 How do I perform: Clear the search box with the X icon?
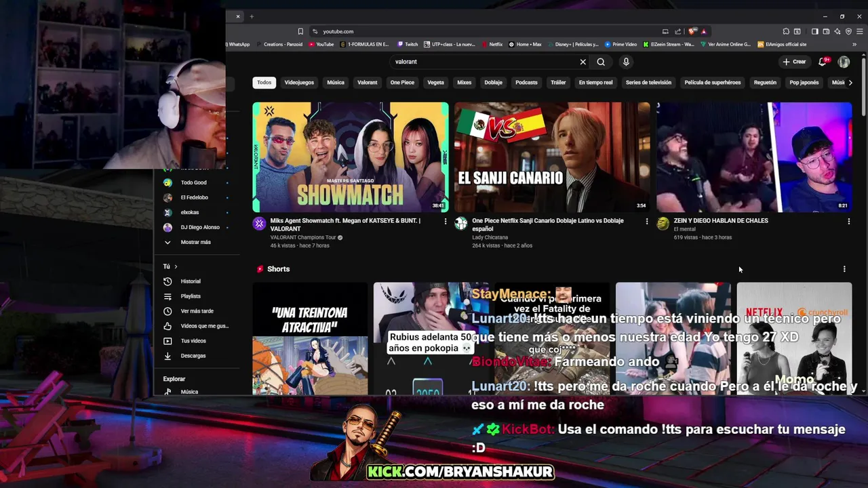(583, 62)
